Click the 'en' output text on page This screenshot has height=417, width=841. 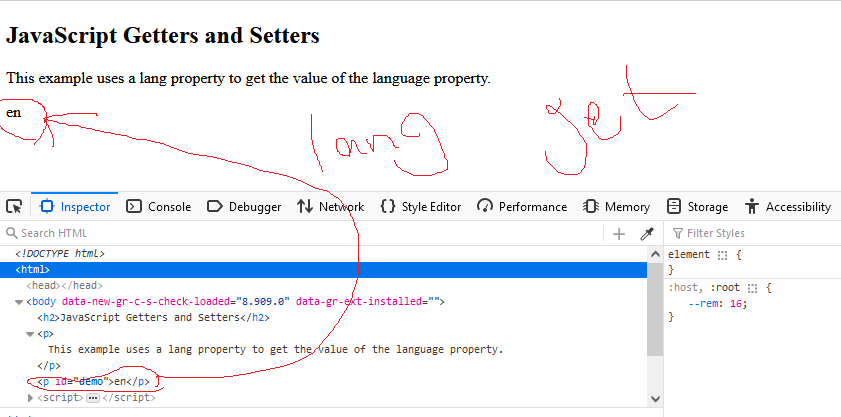(13, 113)
